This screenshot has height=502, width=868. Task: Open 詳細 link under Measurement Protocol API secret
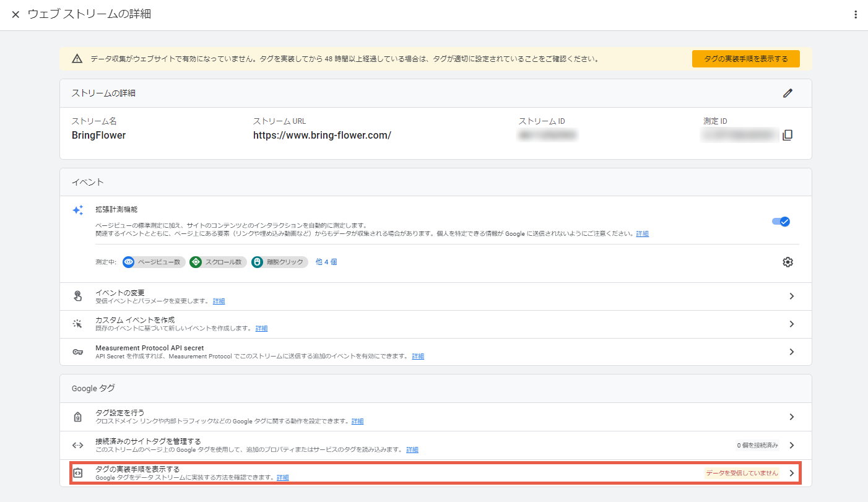point(419,357)
